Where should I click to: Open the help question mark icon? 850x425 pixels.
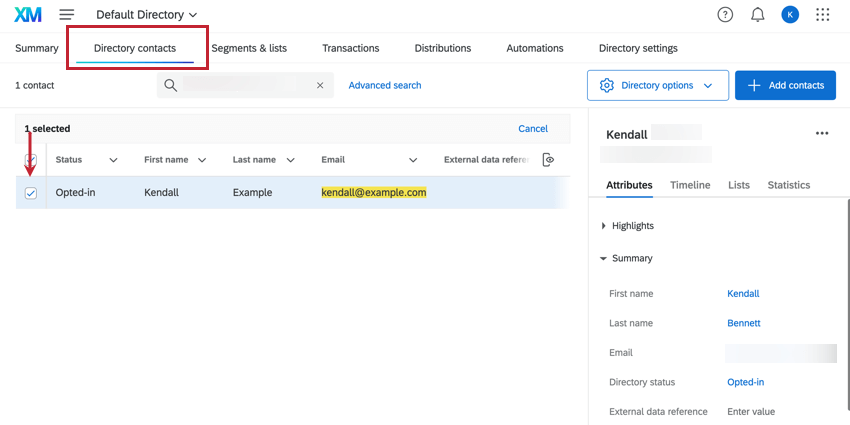point(725,14)
